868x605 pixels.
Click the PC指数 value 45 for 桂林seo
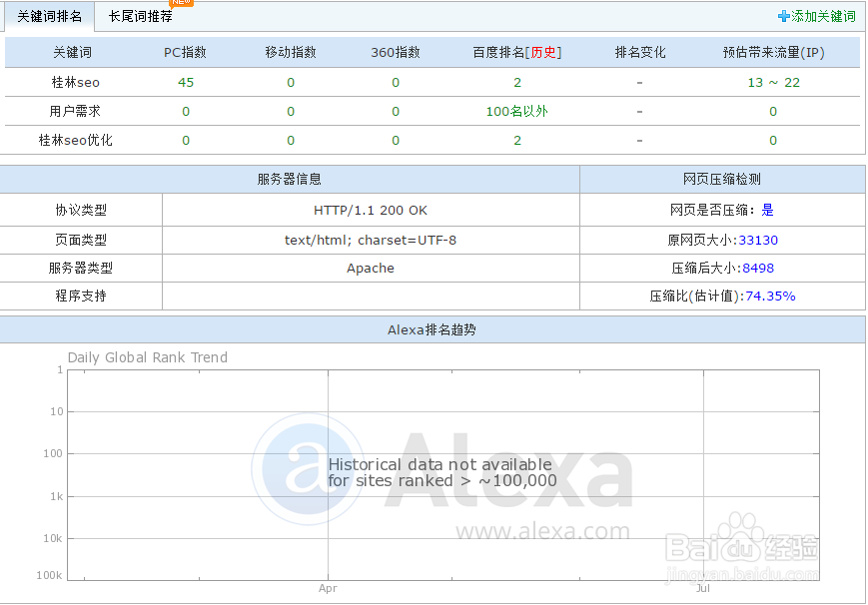185,82
